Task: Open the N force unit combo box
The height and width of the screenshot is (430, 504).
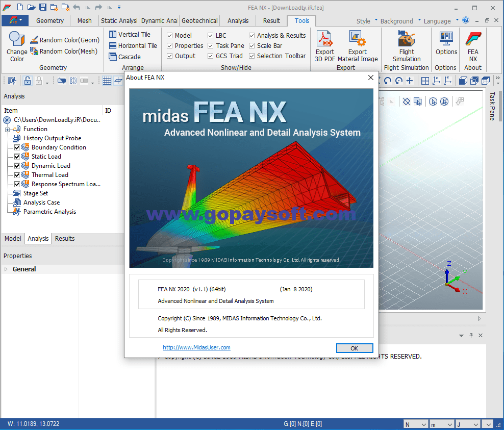Action: tap(416, 424)
